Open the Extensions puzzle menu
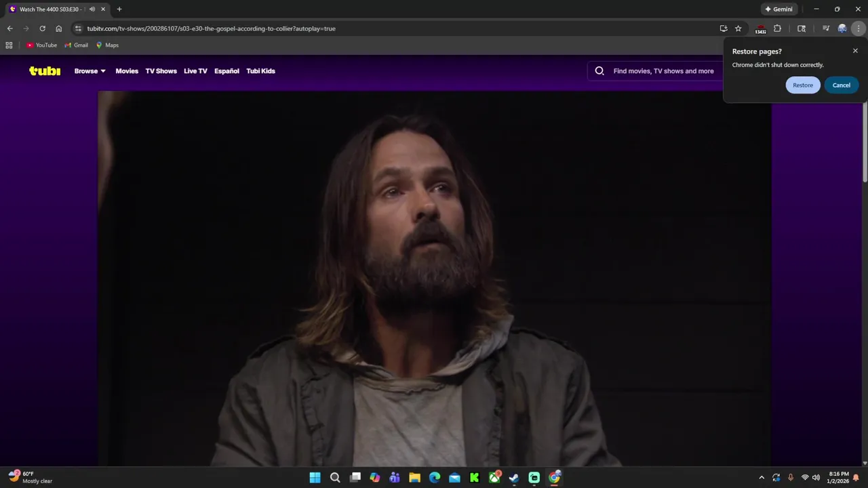This screenshot has width=868, height=488. click(777, 28)
